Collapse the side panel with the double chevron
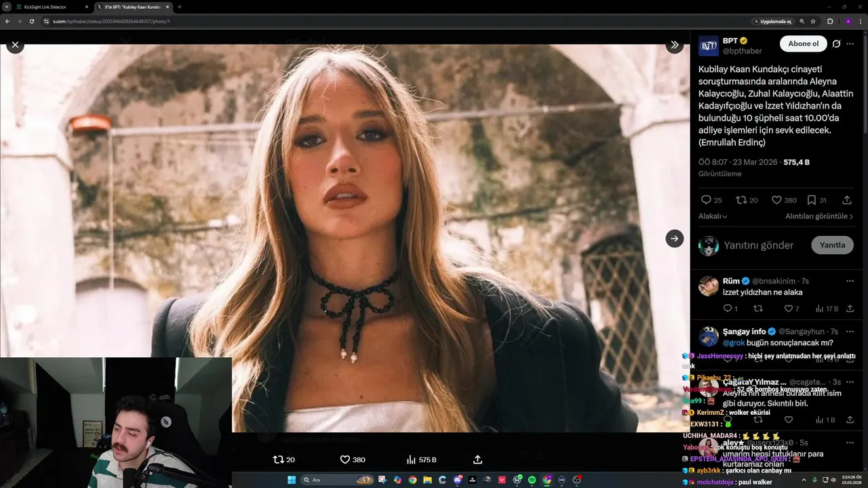The width and height of the screenshot is (868, 488). 674,45
